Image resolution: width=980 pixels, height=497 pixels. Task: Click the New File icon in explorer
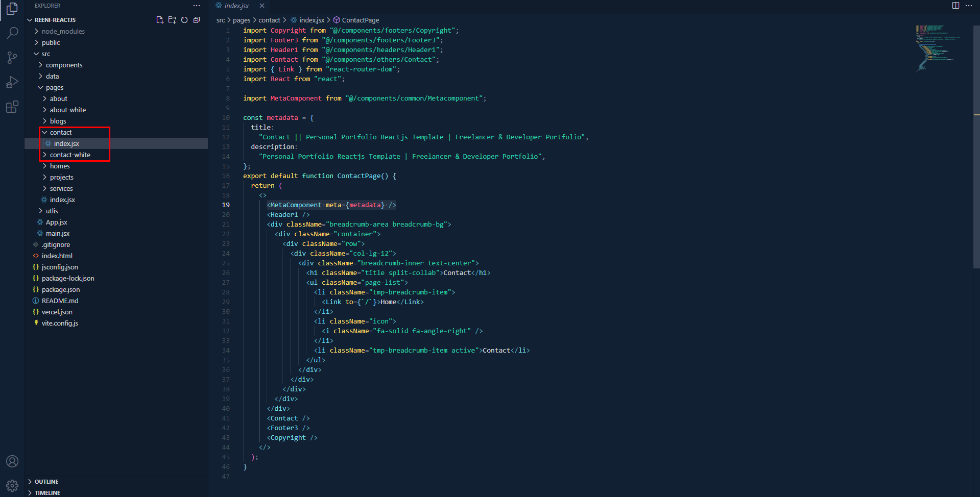160,20
